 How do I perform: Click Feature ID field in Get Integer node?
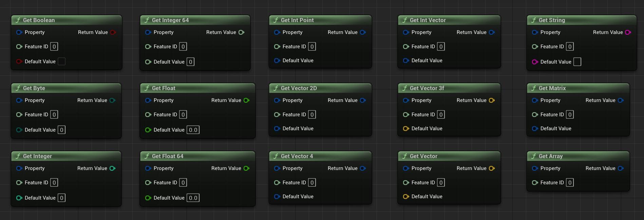tap(54, 183)
